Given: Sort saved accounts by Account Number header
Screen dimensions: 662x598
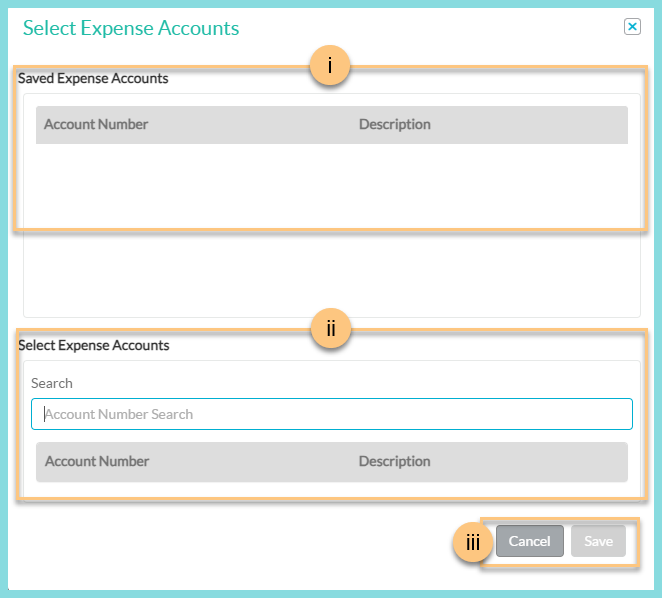Looking at the screenshot, I should click(96, 125).
